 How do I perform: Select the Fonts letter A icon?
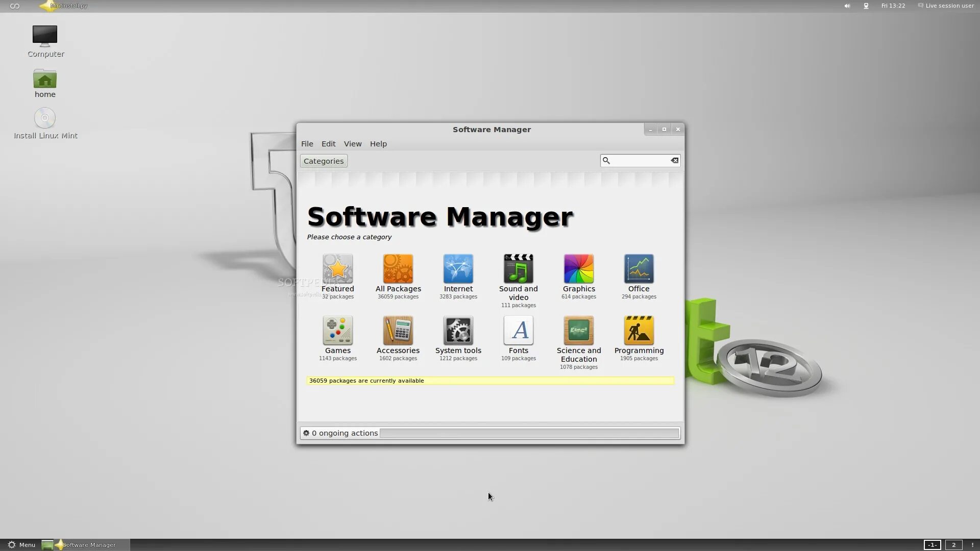(518, 330)
